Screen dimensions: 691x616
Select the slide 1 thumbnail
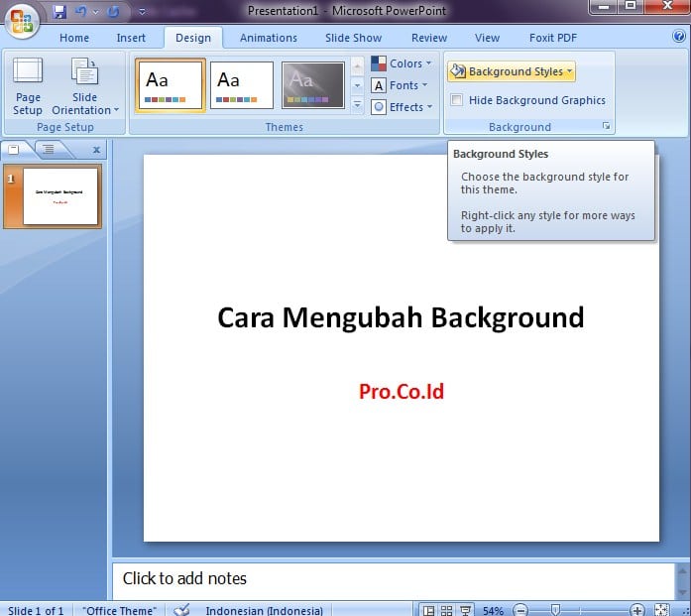point(53,196)
